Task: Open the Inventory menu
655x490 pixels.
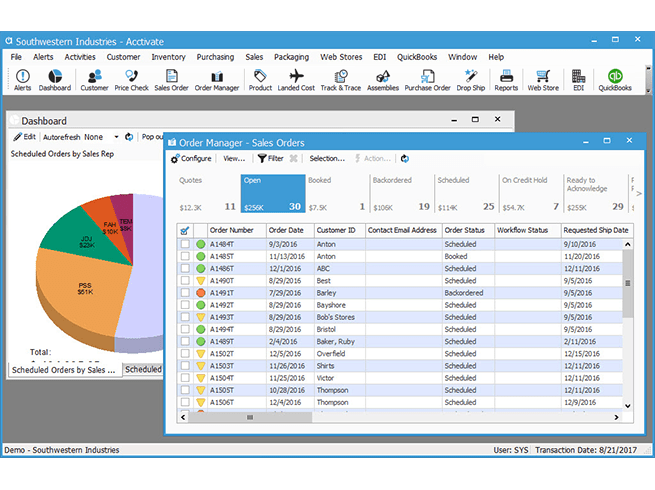Action: [x=168, y=57]
